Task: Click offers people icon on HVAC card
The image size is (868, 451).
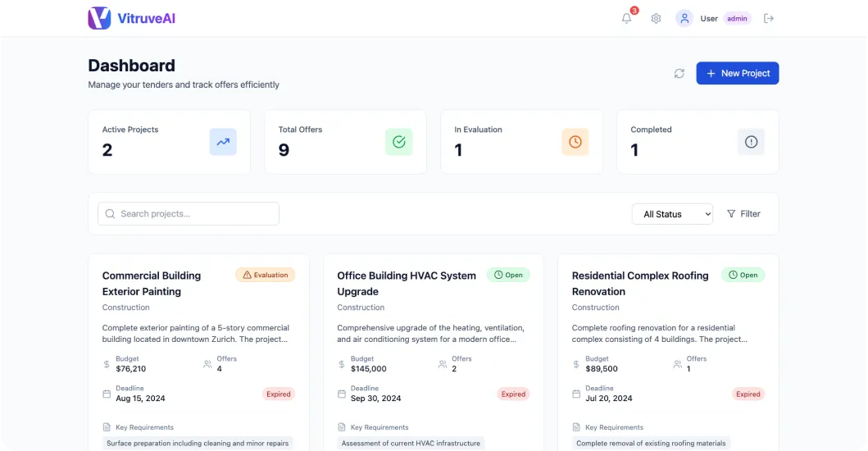Action: 443,364
